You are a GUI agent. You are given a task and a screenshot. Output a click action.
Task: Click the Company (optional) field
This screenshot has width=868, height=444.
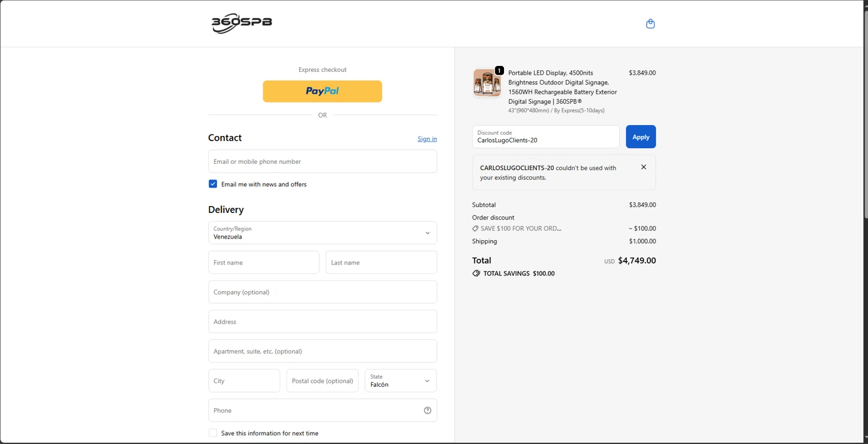click(322, 292)
